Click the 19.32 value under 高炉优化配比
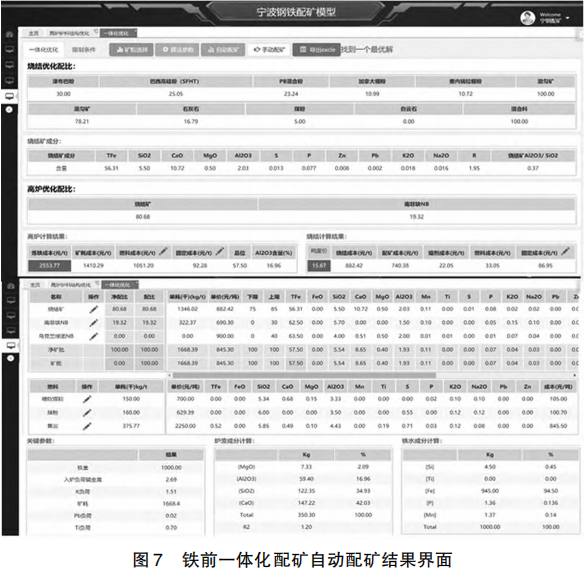The width and height of the screenshot is (585, 577). 416,217
